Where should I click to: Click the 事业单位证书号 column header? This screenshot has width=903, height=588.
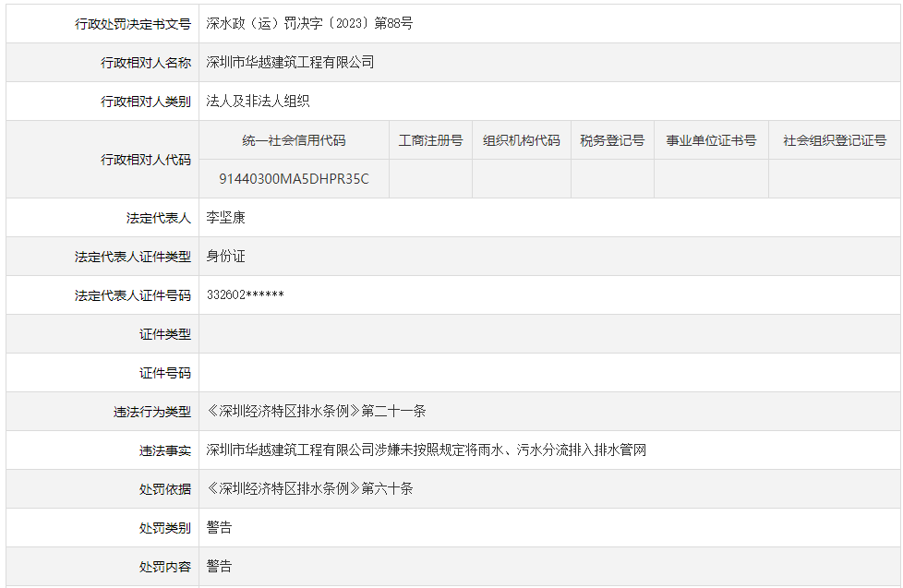coord(711,140)
